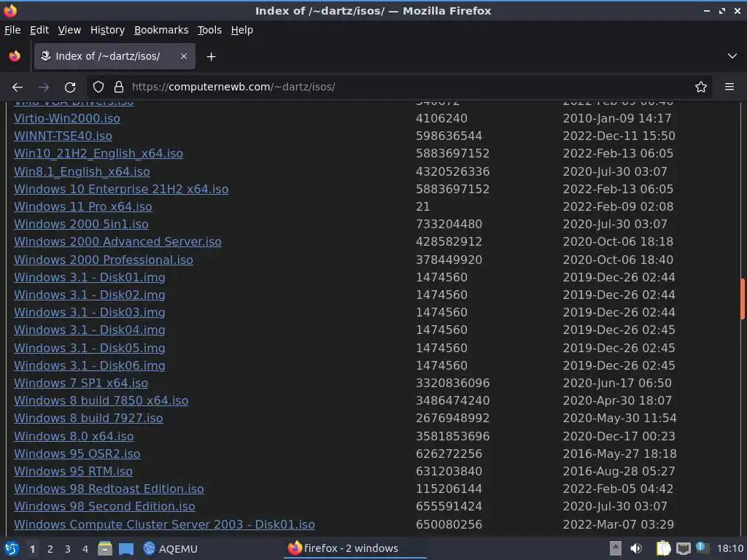Bookmark this page with the star

pyautogui.click(x=701, y=87)
